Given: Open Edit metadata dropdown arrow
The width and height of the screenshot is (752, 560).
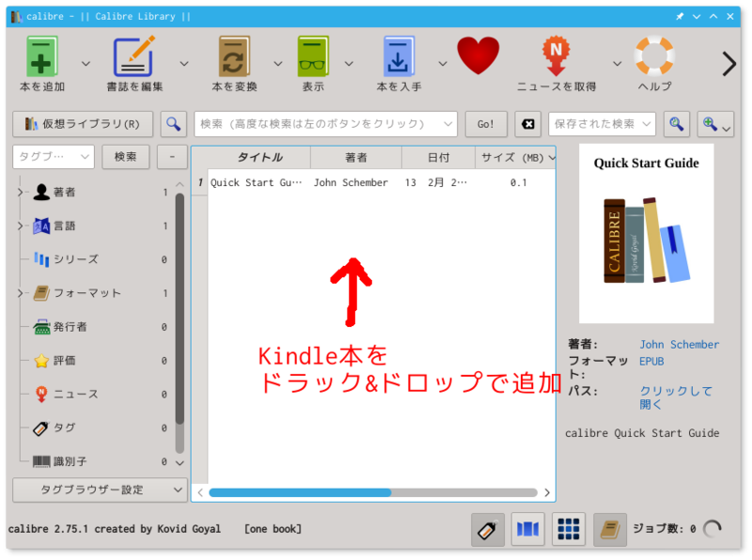Looking at the screenshot, I should click(x=183, y=63).
